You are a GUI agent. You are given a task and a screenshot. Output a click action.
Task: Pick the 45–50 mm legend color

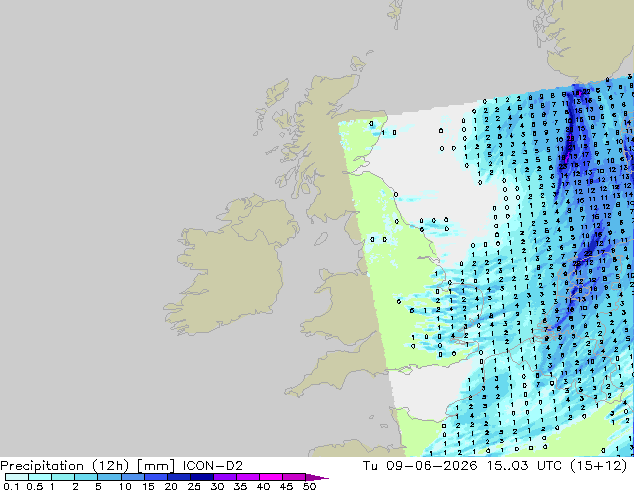pyautogui.click(x=294, y=477)
